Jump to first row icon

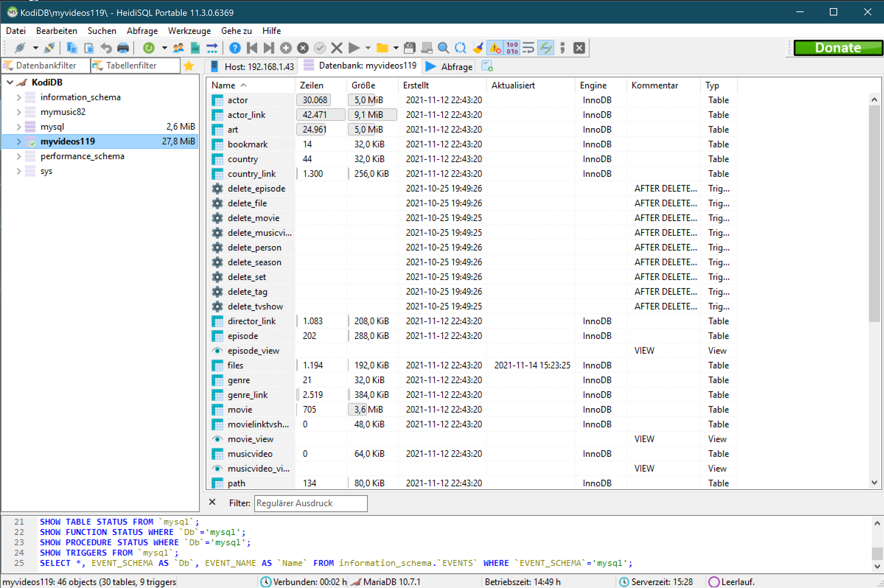tap(252, 48)
